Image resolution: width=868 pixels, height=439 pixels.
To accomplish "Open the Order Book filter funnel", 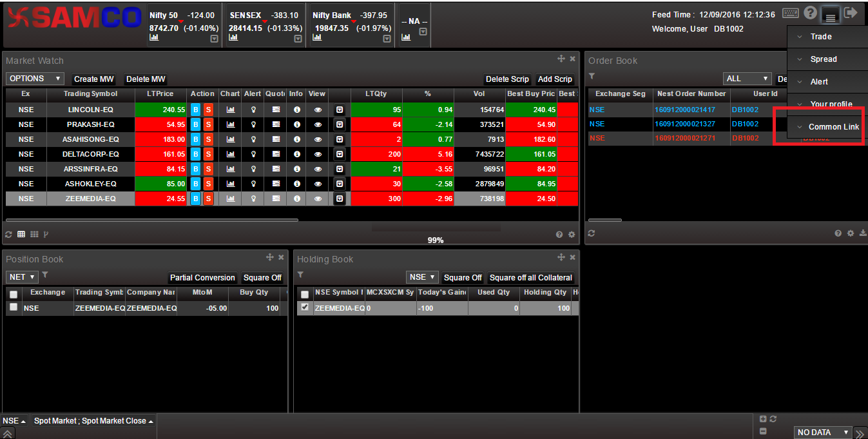I will 592,77.
